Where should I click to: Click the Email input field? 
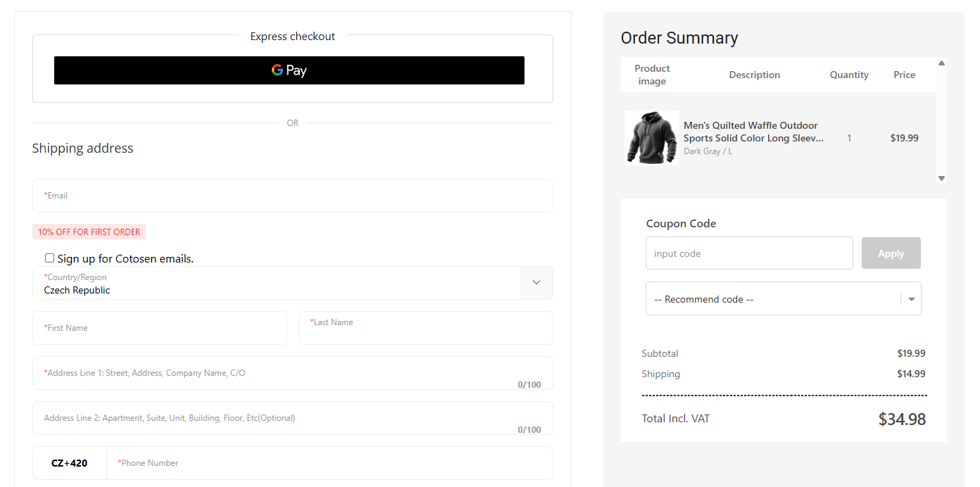(292, 196)
